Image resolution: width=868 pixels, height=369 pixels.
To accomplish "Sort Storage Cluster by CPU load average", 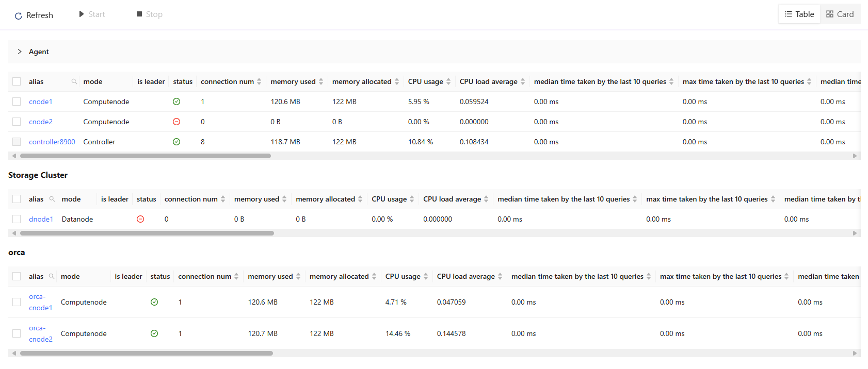I will coord(486,199).
